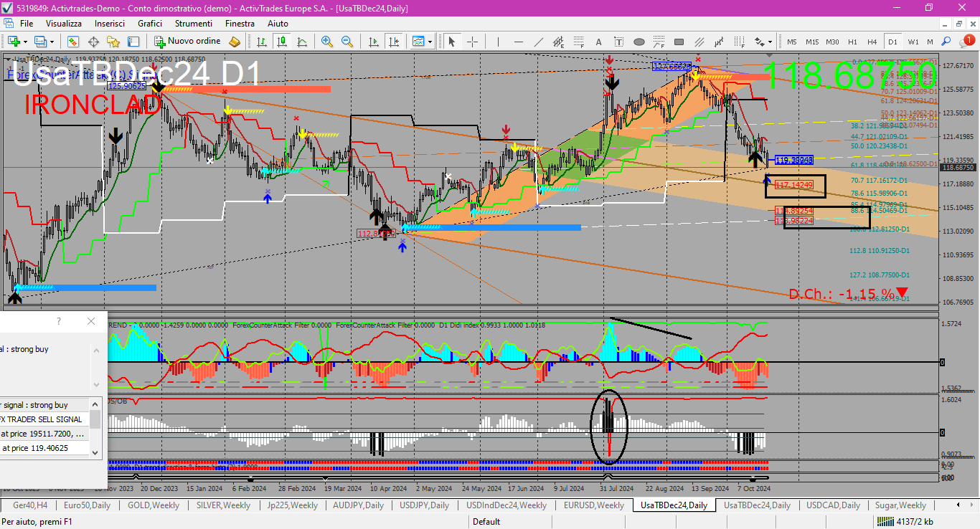Screen dimensions: 980x529
Task: Draw a vertical line
Action: (x=498, y=42)
